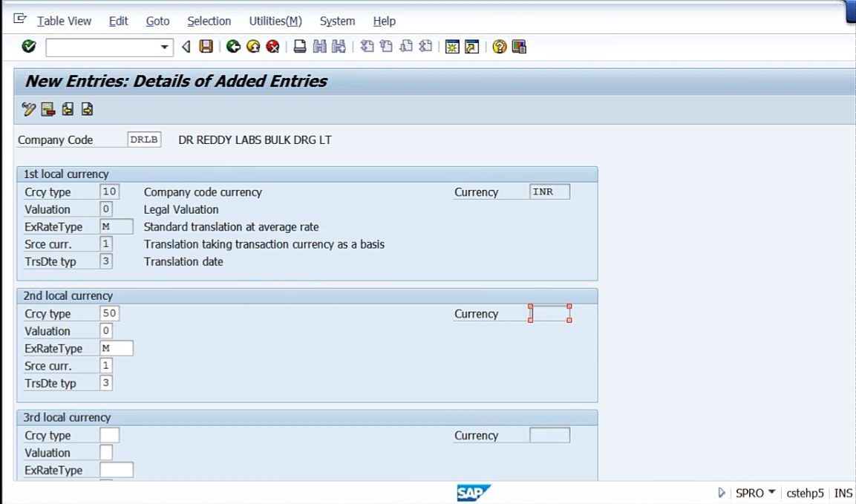856x504 pixels.
Task: Click the green Back arrow icon
Action: tap(234, 47)
